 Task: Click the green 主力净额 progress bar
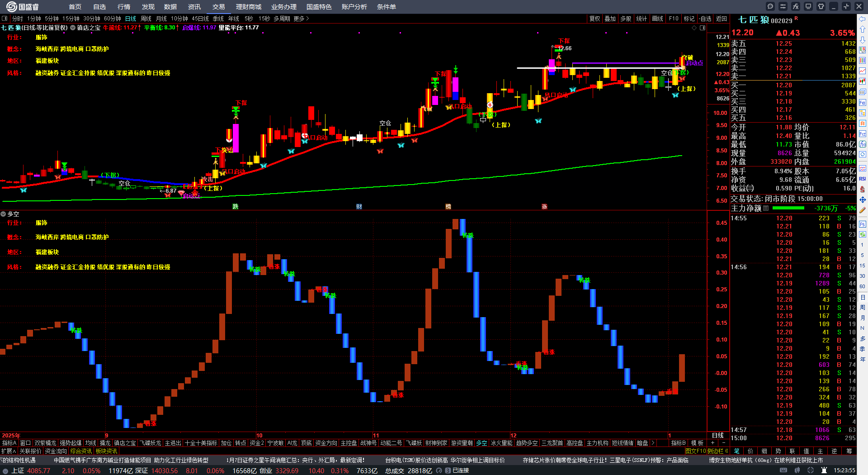(788, 208)
